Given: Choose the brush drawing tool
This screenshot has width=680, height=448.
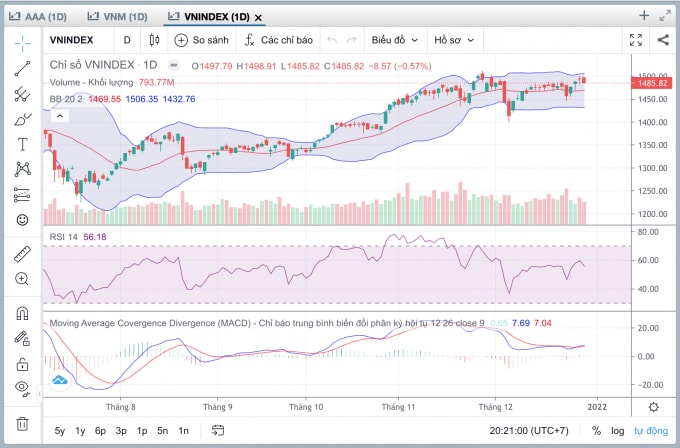Looking at the screenshot, I should coord(22,119).
